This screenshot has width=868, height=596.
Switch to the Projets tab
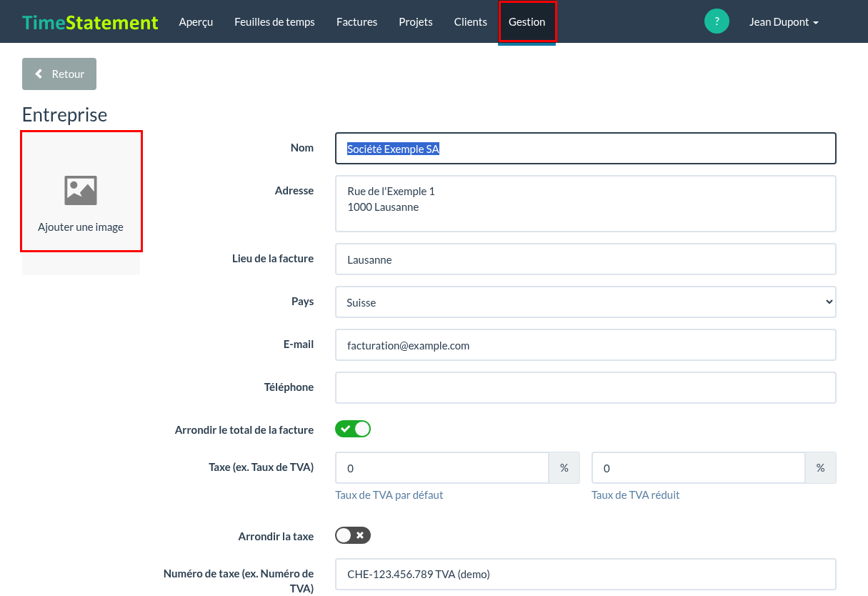(416, 22)
